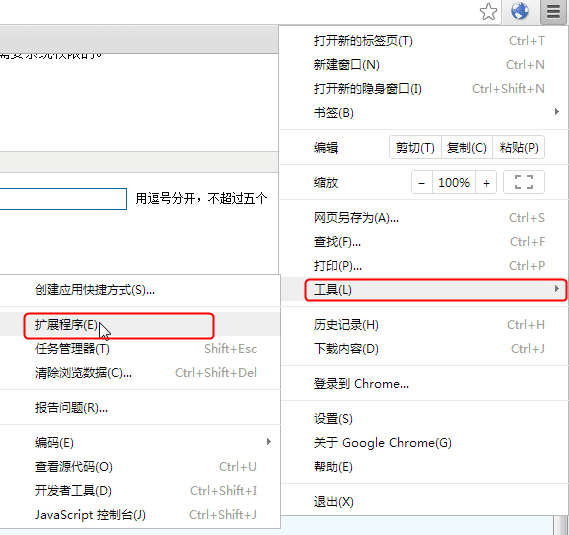This screenshot has height=535, width=569.
Task: Click the 复制(C) copy button
Action: 467,147
